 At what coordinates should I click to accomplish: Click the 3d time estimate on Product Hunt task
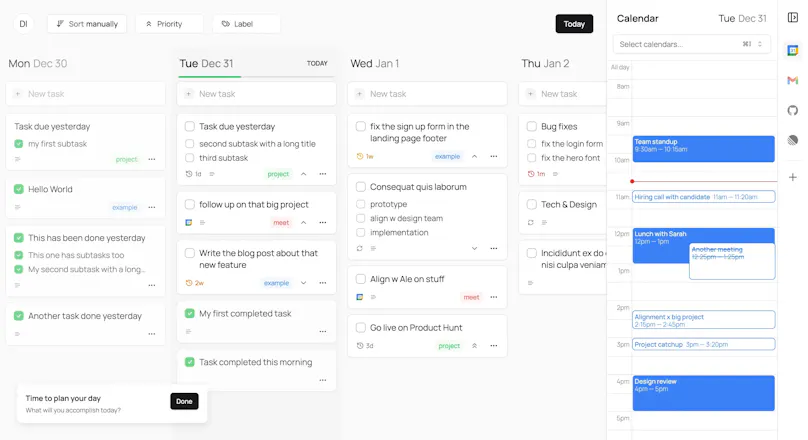365,346
